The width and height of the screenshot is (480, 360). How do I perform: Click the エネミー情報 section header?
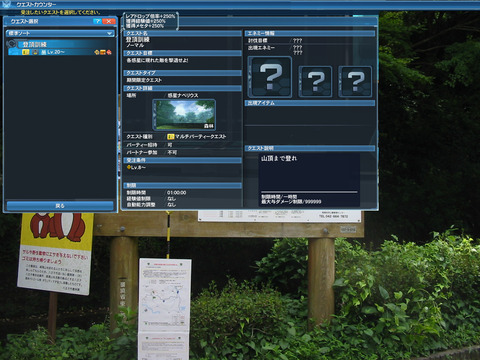tap(310, 33)
